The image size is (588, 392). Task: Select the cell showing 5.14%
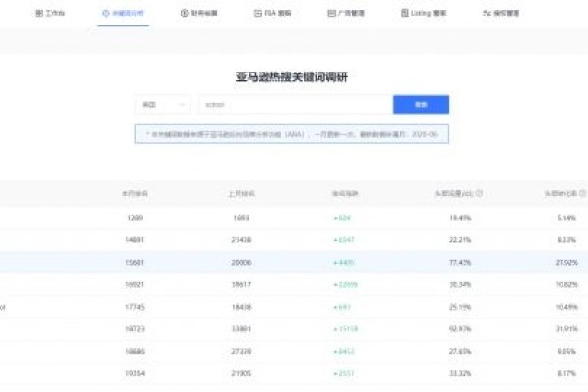pyautogui.click(x=566, y=218)
